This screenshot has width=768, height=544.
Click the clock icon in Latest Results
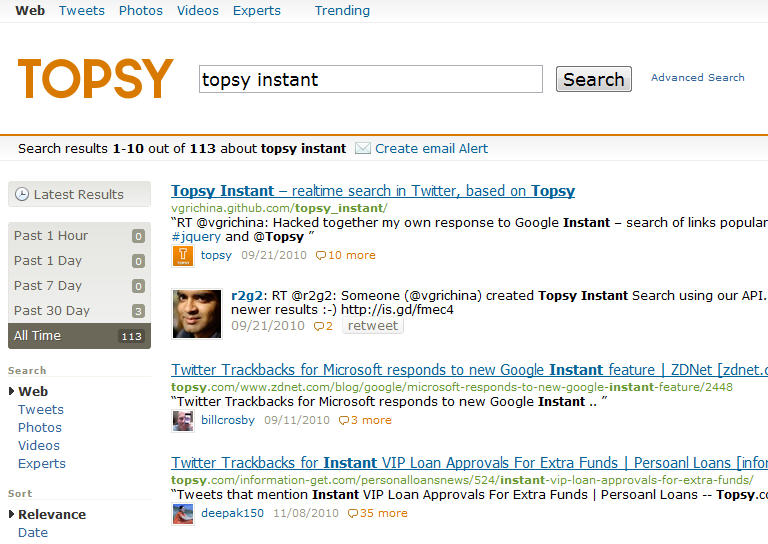tap(22, 194)
